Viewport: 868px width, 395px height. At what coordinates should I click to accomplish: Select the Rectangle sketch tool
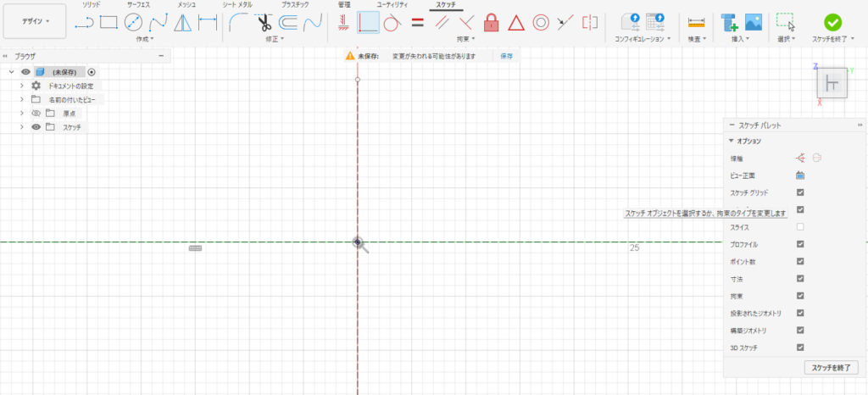(108, 23)
